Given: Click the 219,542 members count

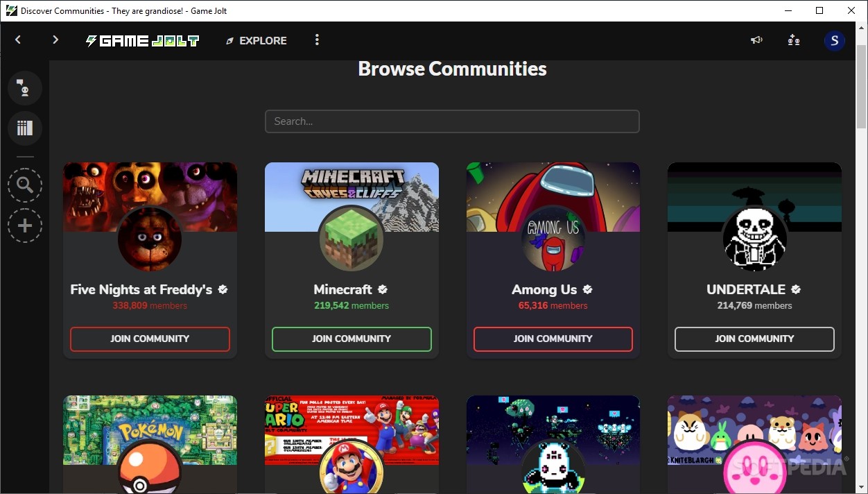Looking at the screenshot, I should point(351,305).
